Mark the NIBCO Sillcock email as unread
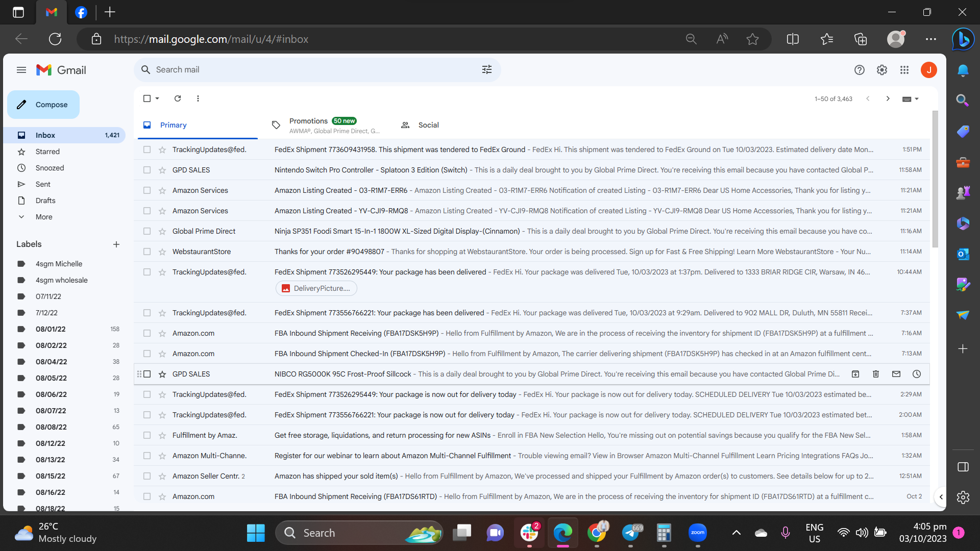This screenshot has width=980, height=551. pos(896,374)
